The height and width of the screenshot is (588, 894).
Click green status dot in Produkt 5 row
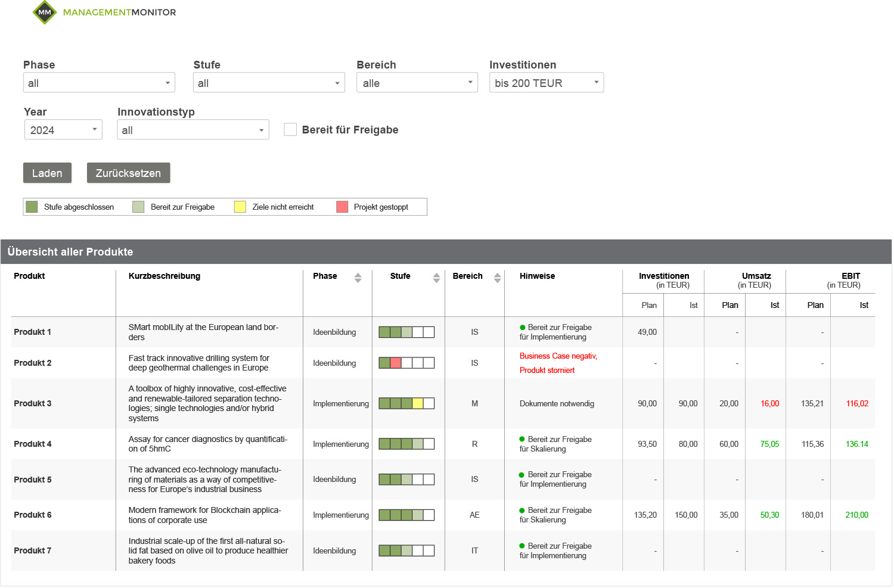522,475
